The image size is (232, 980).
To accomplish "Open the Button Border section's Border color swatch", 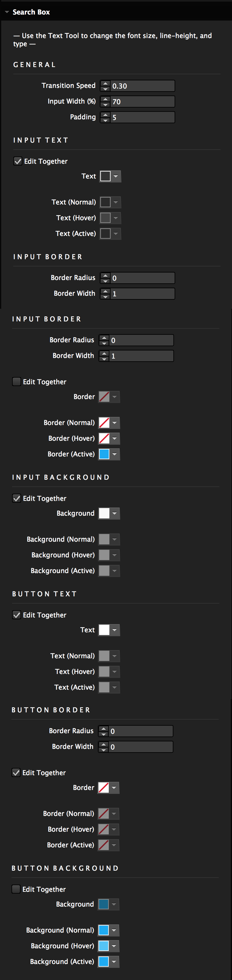I will (x=103, y=788).
